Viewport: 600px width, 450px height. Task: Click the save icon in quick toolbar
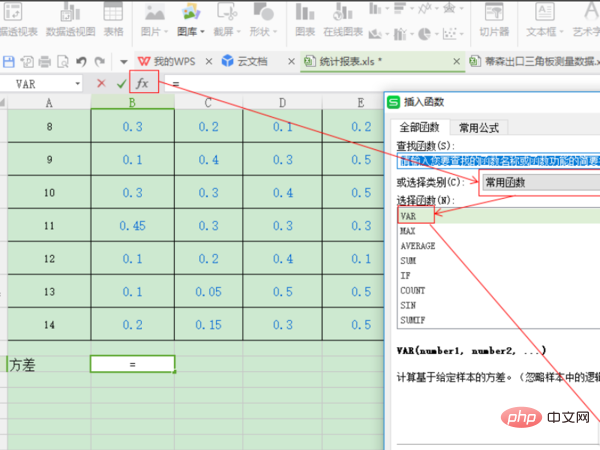(9, 61)
